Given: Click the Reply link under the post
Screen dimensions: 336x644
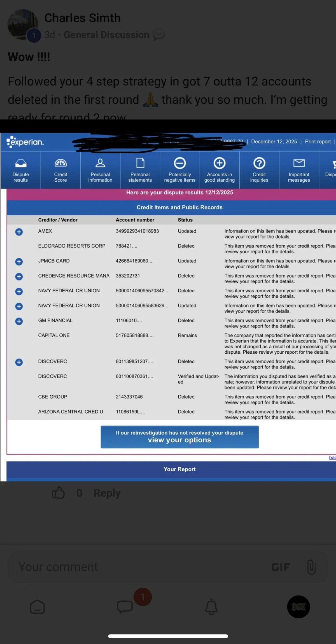Looking at the screenshot, I should (107, 493).
